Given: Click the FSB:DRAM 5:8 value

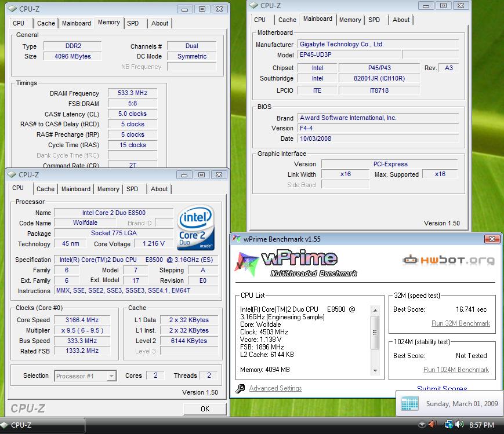Looking at the screenshot, I should click(x=132, y=104).
